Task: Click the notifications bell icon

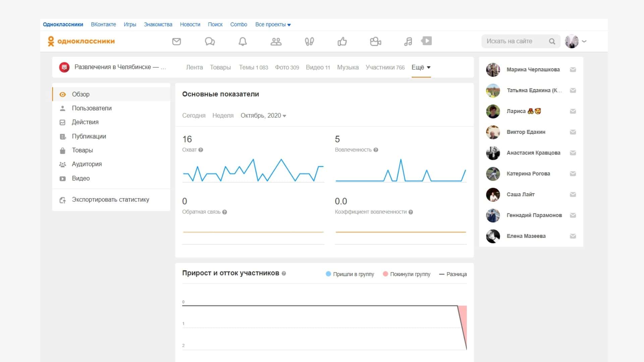Action: [x=243, y=42]
